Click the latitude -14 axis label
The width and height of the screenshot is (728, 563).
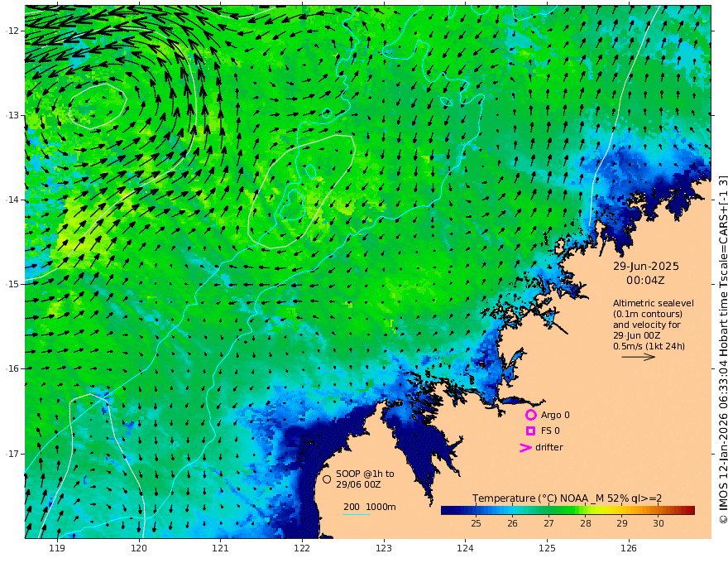pyautogui.click(x=12, y=200)
